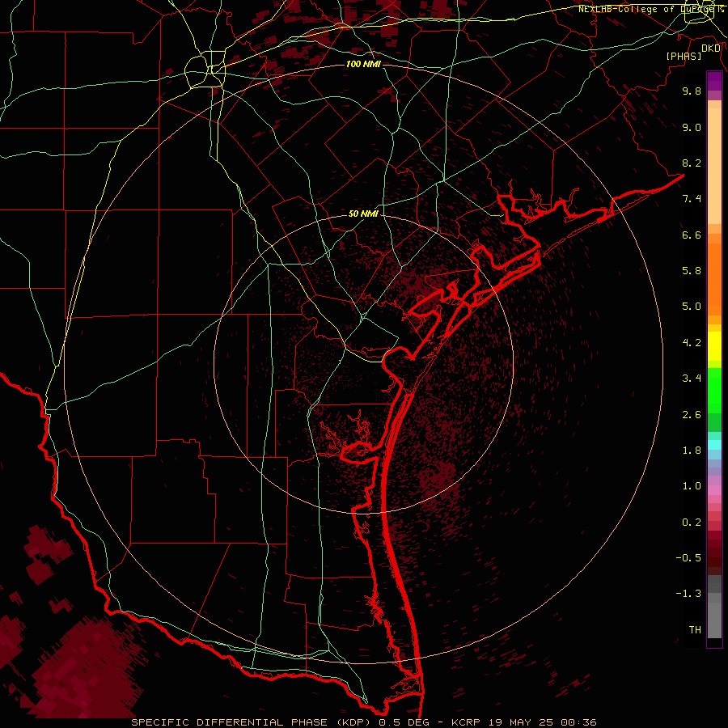Select the 5.0 value on the legend

pos(692,307)
